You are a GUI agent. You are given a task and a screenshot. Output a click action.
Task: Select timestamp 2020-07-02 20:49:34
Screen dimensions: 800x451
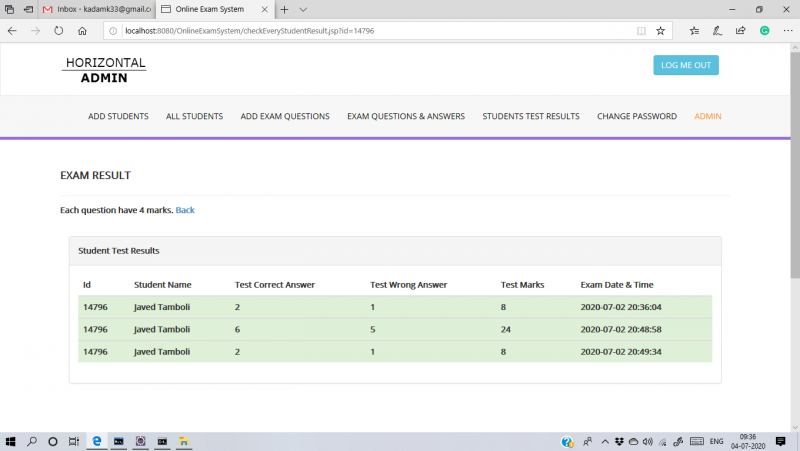[x=621, y=352]
